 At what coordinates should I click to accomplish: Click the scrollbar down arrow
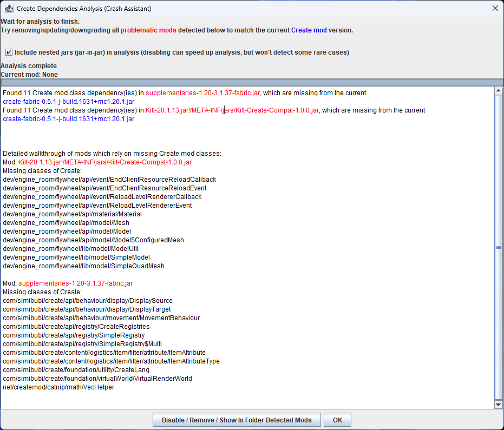click(498, 405)
